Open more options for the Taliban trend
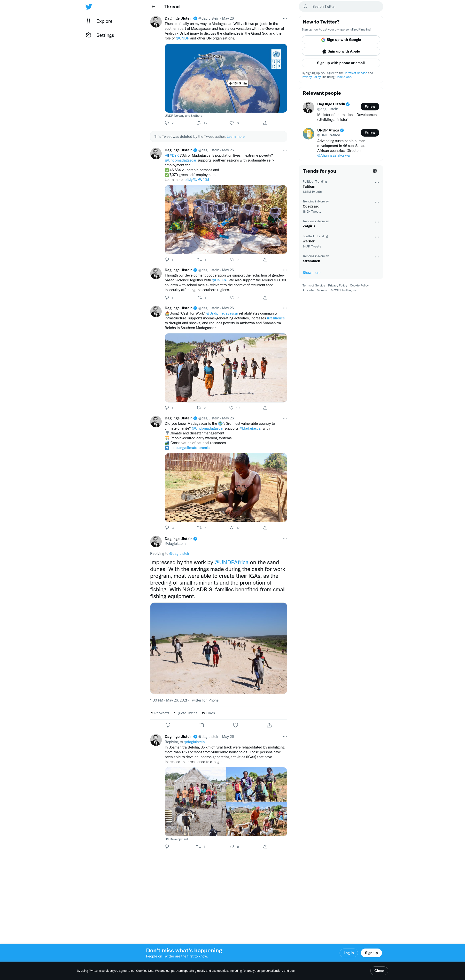This screenshot has width=465, height=980. point(377,182)
